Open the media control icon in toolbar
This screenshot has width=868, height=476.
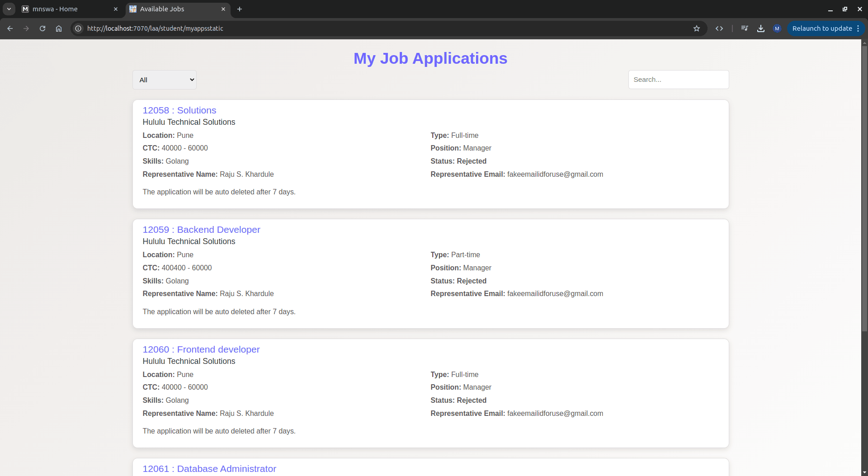745,28
